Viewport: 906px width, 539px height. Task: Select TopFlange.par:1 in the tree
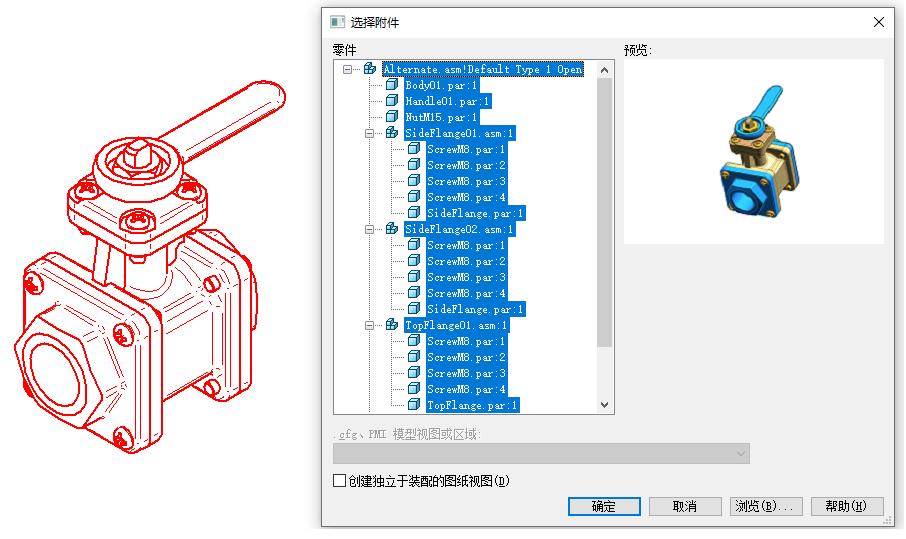tap(472, 405)
